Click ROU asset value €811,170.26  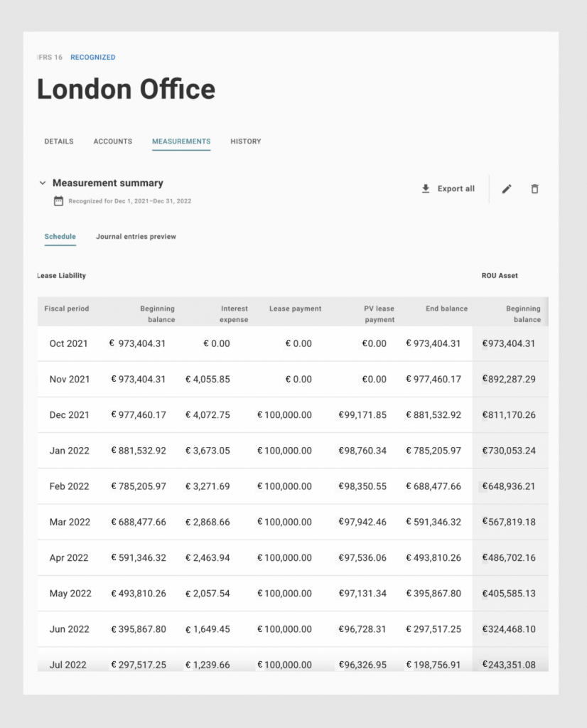(509, 415)
